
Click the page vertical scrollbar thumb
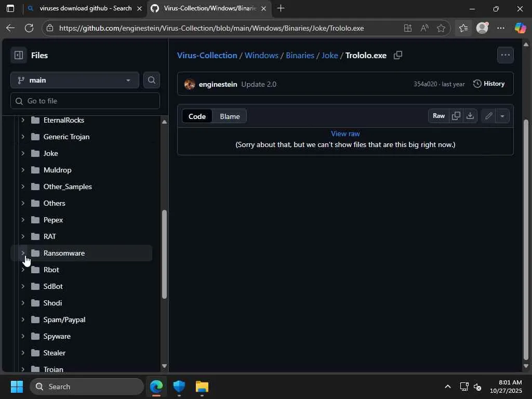coord(526,240)
